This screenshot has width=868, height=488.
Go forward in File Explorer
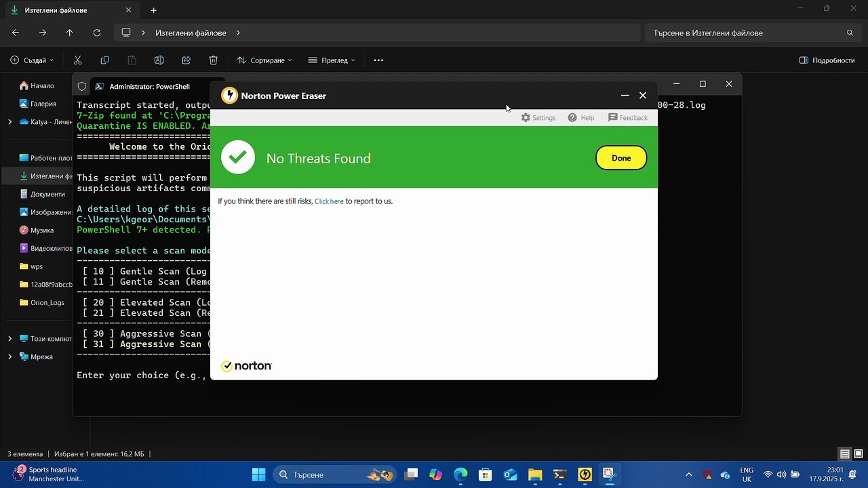[43, 33]
